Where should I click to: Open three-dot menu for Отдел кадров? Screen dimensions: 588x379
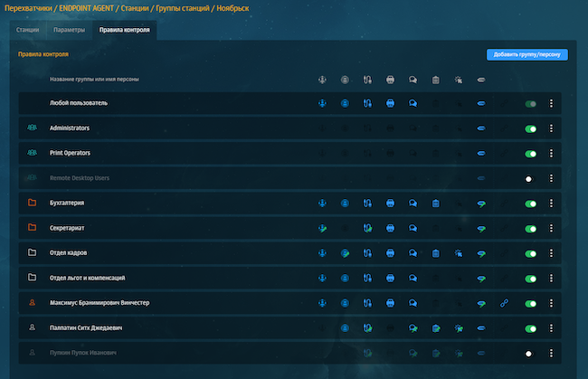coord(551,253)
